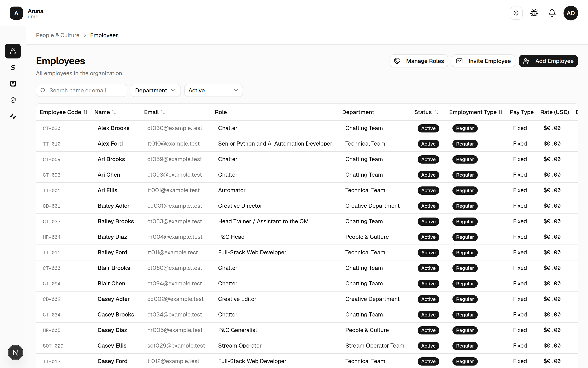Open the shield check sidebar icon
The width and height of the screenshot is (588, 368).
pyautogui.click(x=13, y=100)
